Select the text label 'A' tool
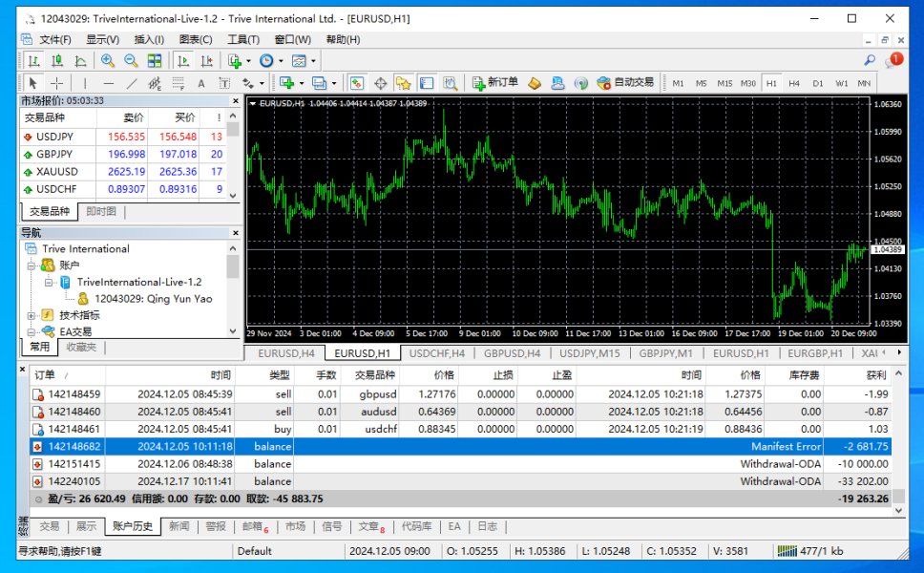Screen dimensions: 924x573 [x=203, y=83]
